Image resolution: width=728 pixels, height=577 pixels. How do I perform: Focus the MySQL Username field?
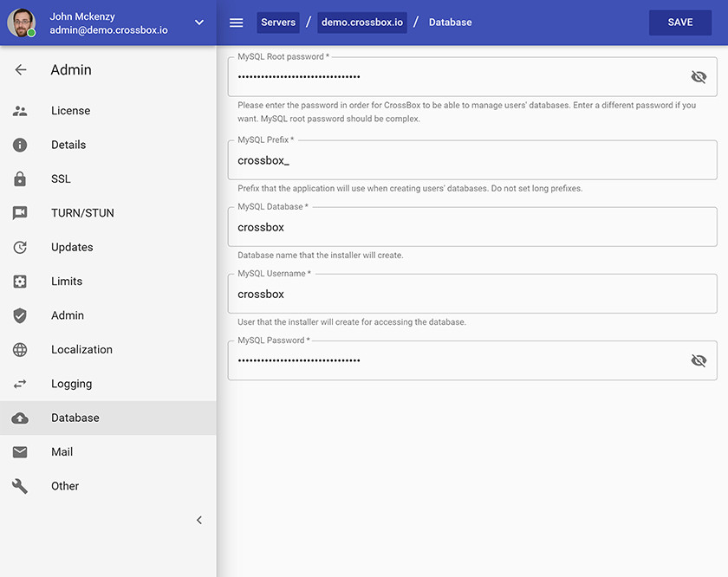(x=472, y=294)
